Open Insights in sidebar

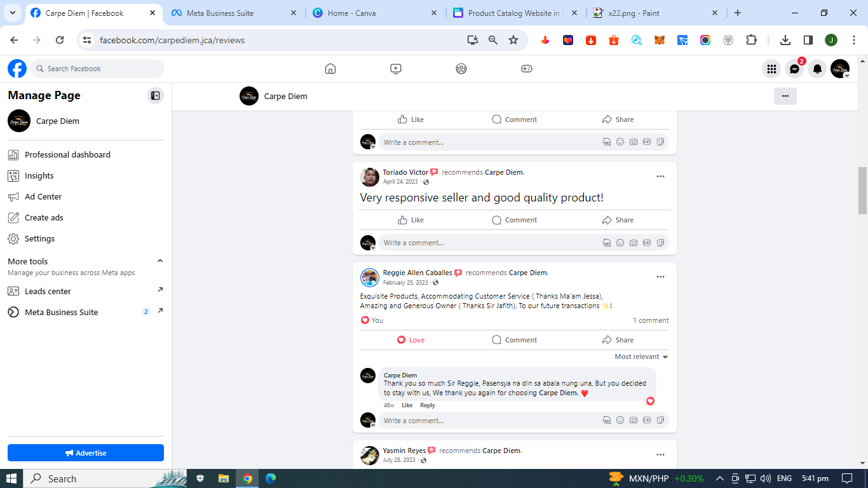85,175
